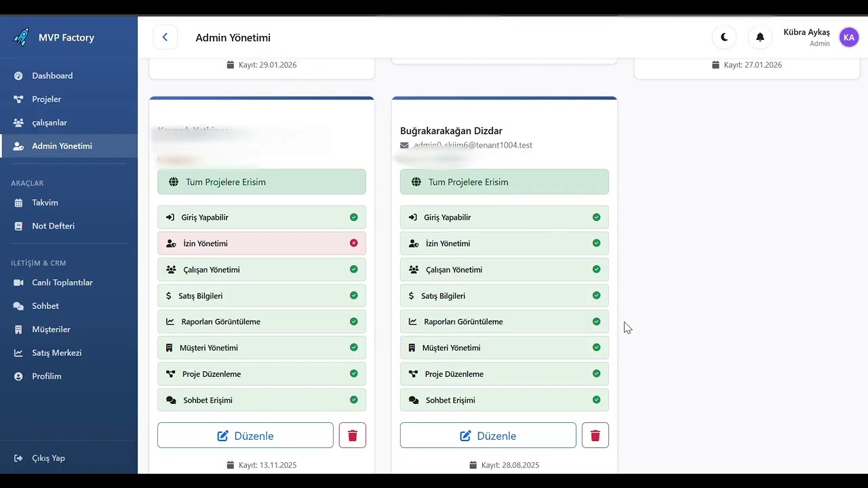Toggle Satış Bilgileri for Buğrakarakağan Dizdar
The width and height of the screenshot is (868, 488).
(596, 296)
